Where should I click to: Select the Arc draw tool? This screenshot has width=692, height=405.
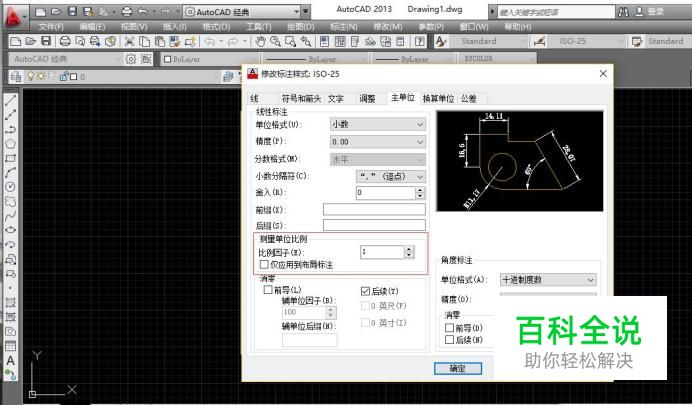click(x=10, y=172)
